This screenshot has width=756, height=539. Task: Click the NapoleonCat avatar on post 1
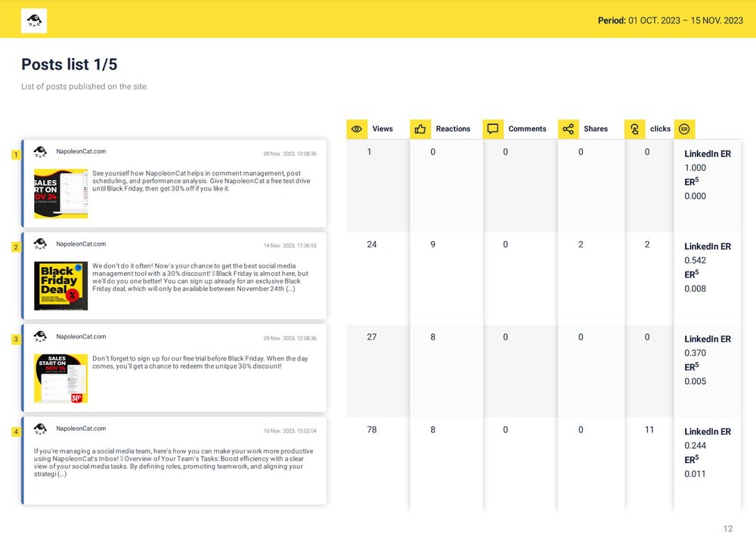pos(40,152)
